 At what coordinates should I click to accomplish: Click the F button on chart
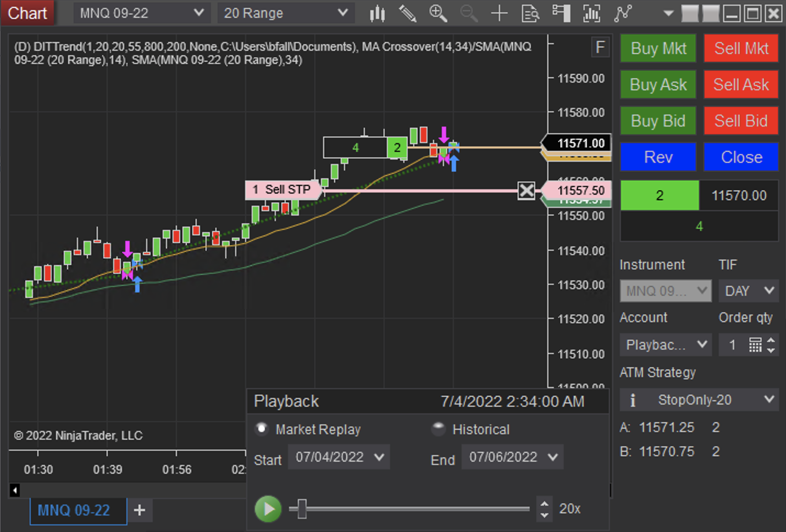[600, 47]
